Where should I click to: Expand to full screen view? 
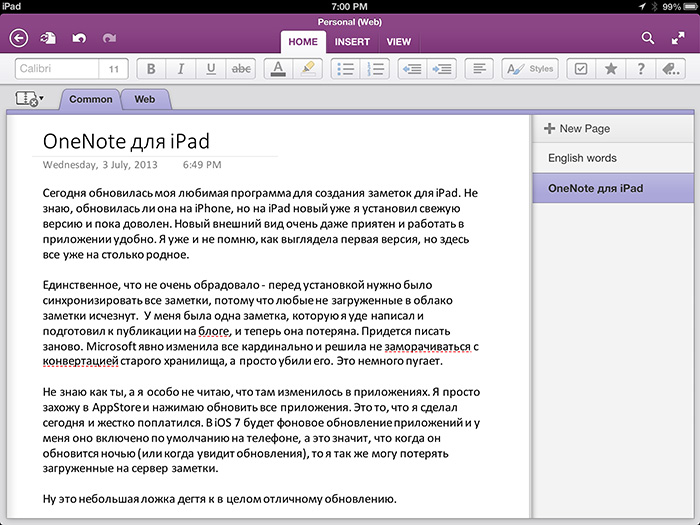click(x=678, y=38)
